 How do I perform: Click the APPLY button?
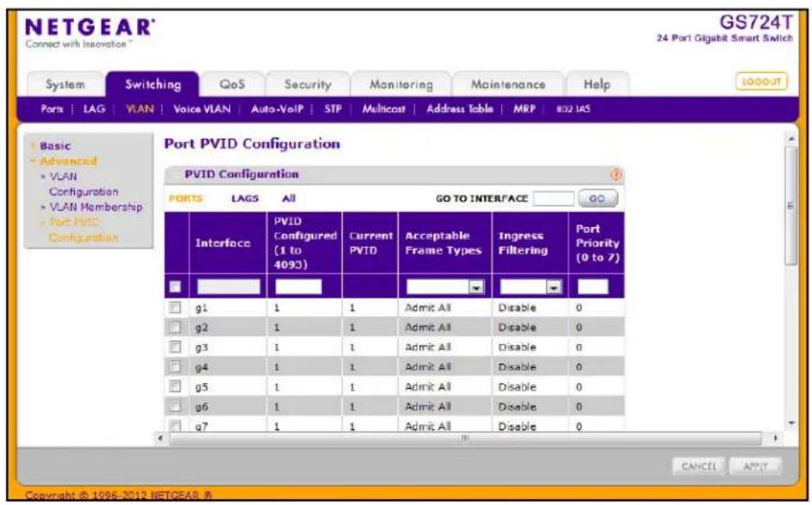[x=755, y=466]
